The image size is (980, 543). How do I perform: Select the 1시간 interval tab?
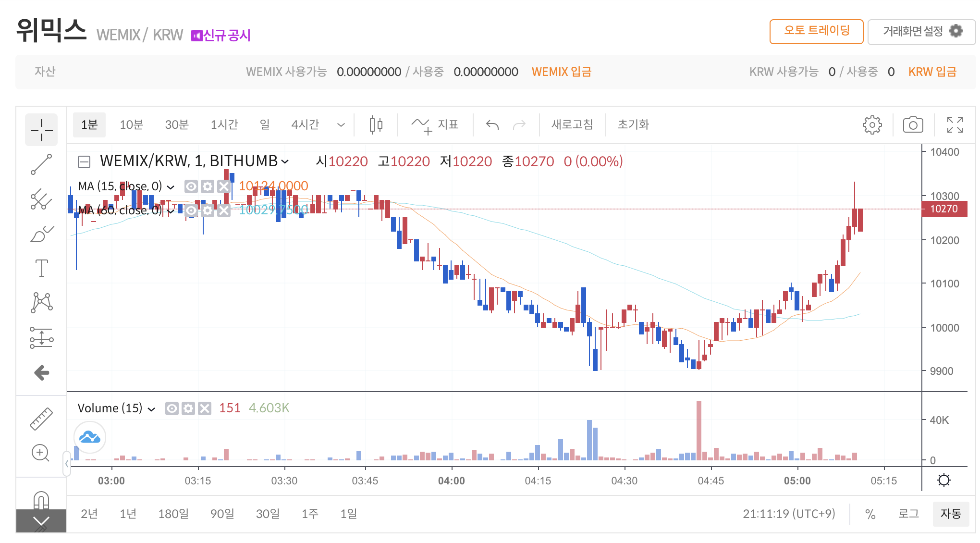pyautogui.click(x=224, y=125)
